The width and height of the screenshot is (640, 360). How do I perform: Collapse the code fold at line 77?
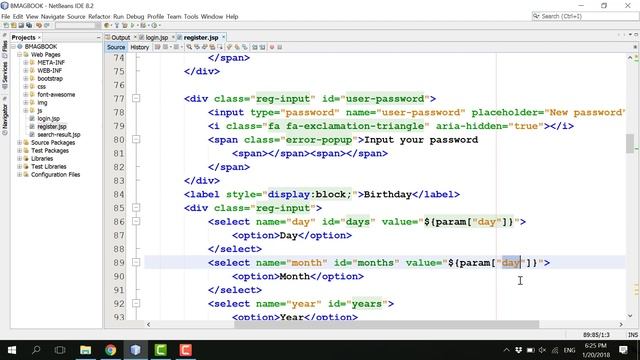(136, 98)
